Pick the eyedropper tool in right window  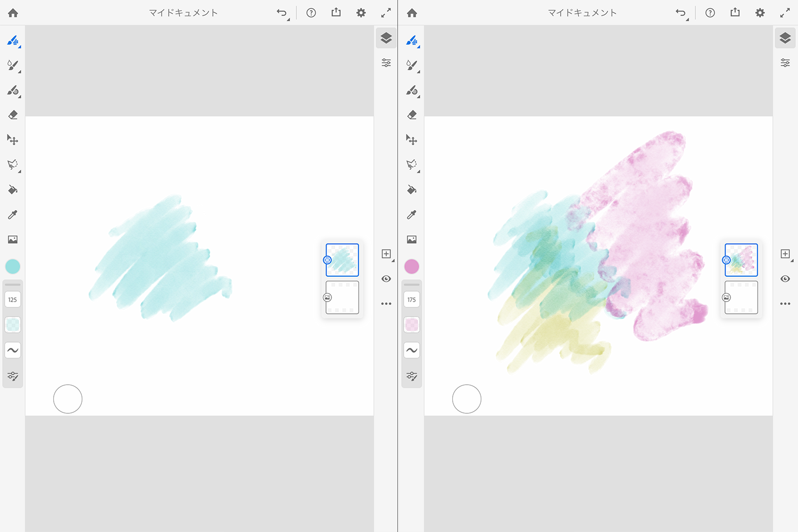pos(412,214)
